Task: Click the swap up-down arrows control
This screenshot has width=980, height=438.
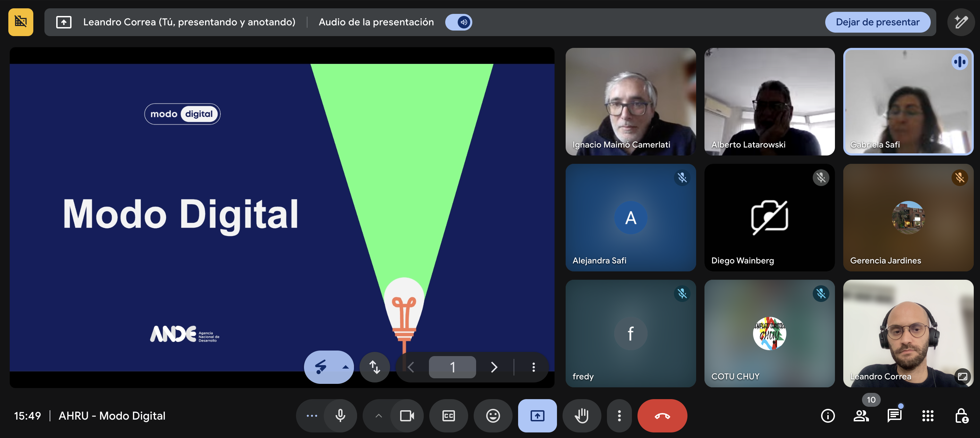Action: 375,367
